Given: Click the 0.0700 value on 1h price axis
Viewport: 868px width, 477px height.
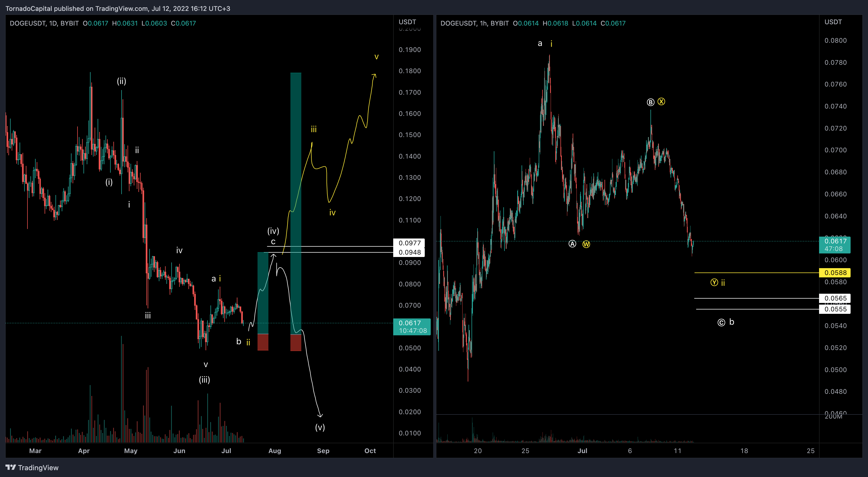Looking at the screenshot, I should tap(836, 150).
